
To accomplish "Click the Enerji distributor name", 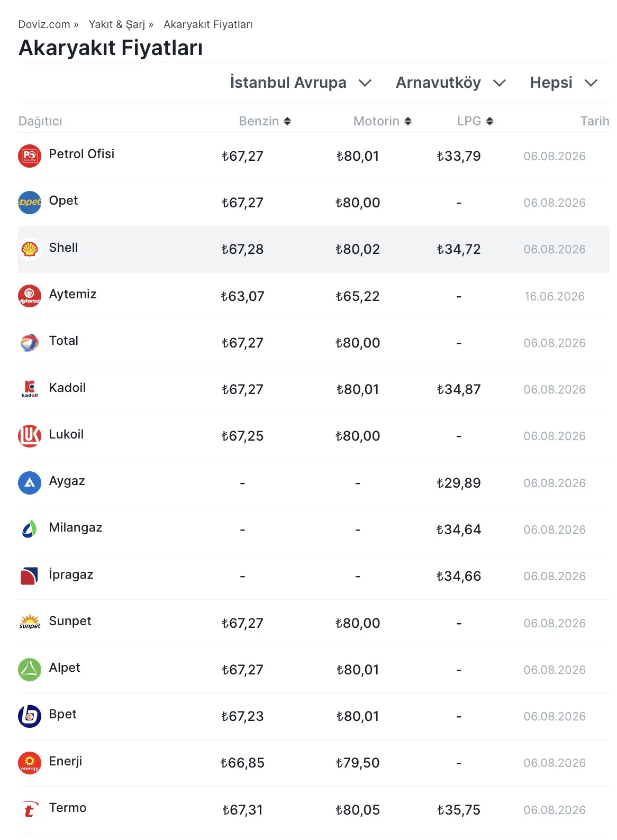I will [x=66, y=761].
